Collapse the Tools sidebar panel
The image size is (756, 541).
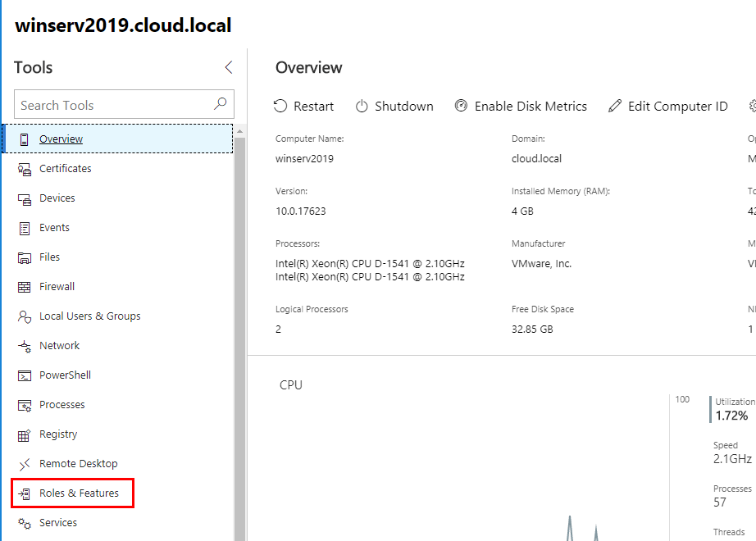(x=229, y=67)
